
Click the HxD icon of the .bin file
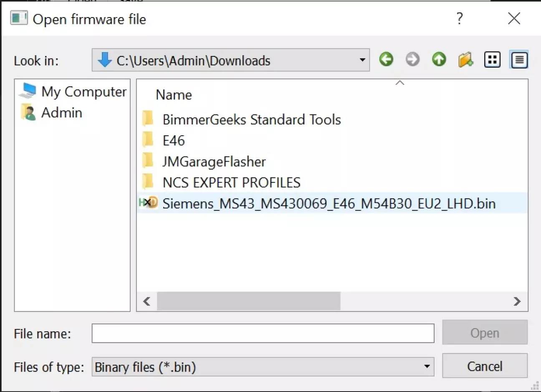point(148,202)
